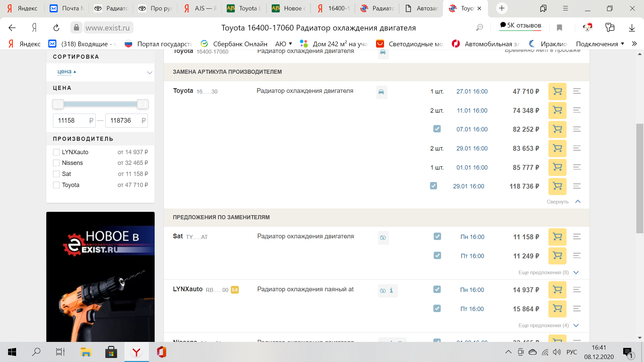Open details menu for the 47 710 ₽ offer

click(577, 91)
